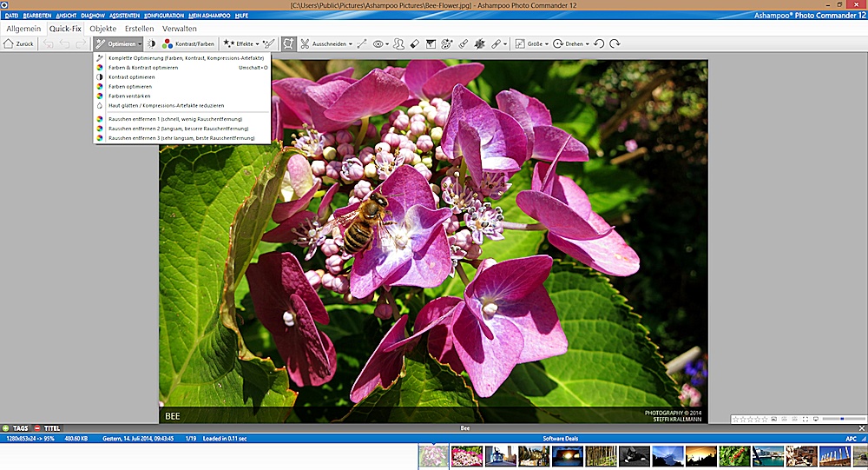The width and height of the screenshot is (868, 470).
Task: Rotate image counter-clockwise with left arrow icon
Action: coord(599,43)
